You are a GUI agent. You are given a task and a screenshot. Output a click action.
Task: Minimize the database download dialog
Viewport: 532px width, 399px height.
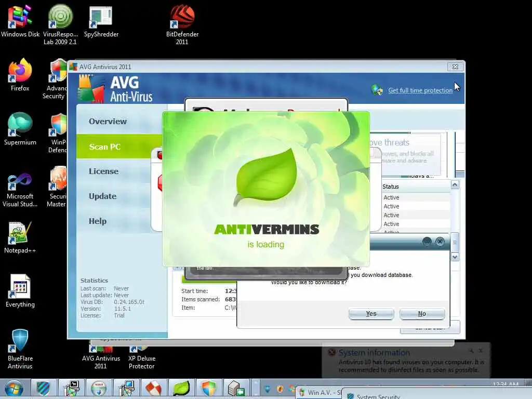[x=427, y=241]
